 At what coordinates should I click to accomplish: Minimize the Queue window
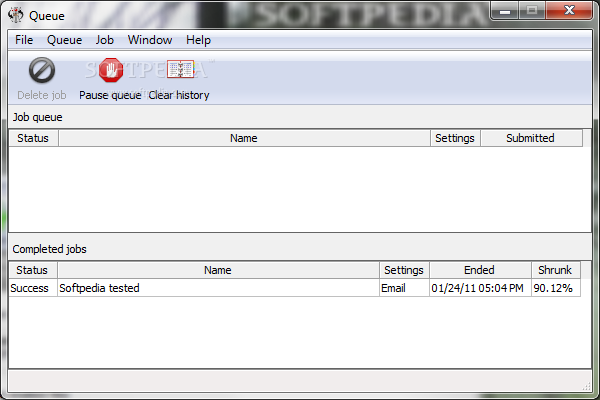505,10
